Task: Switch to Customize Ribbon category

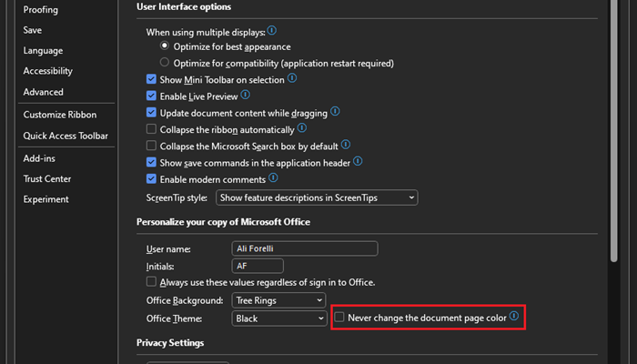Action: 60,115
